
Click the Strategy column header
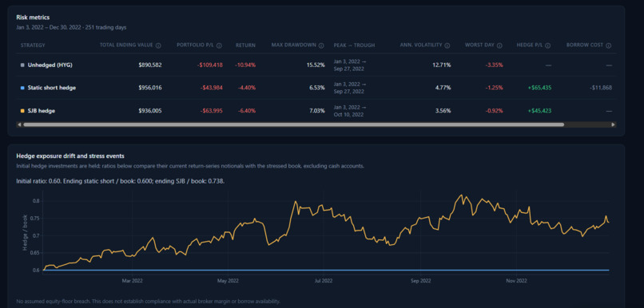(33, 45)
